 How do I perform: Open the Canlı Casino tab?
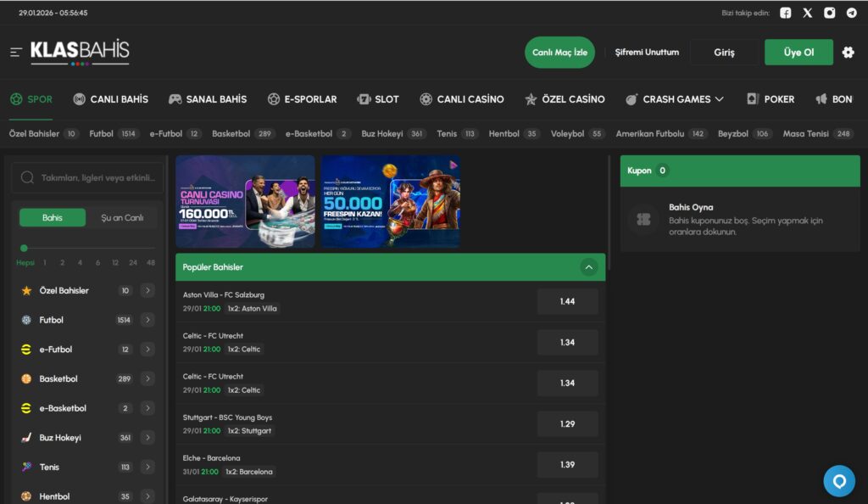pos(462,99)
